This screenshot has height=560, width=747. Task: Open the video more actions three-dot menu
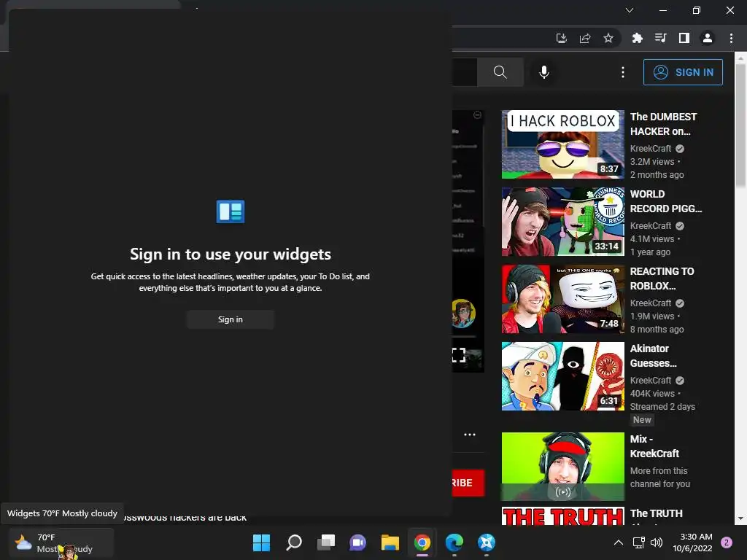(470, 435)
